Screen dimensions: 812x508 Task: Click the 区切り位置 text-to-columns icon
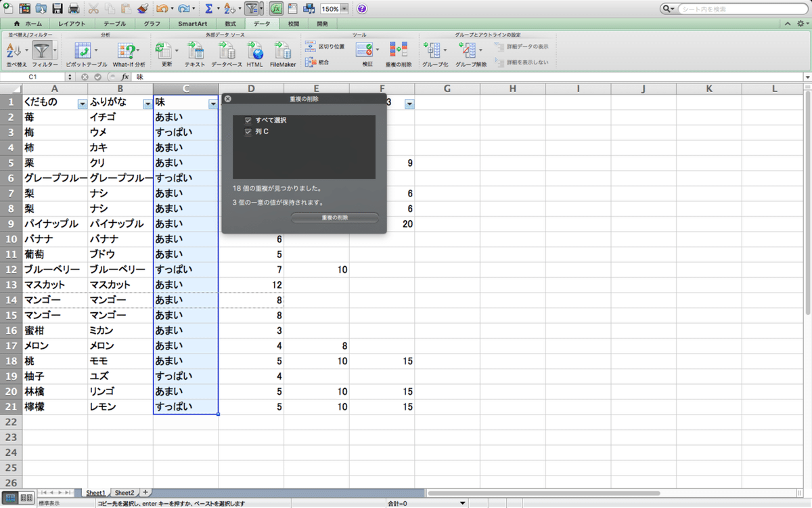pyautogui.click(x=311, y=46)
